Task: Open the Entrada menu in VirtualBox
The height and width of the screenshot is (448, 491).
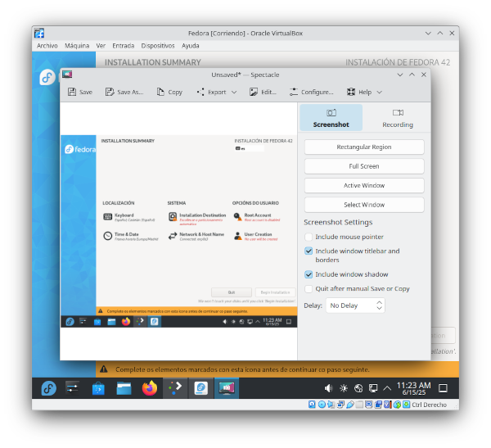Action: pyautogui.click(x=124, y=46)
